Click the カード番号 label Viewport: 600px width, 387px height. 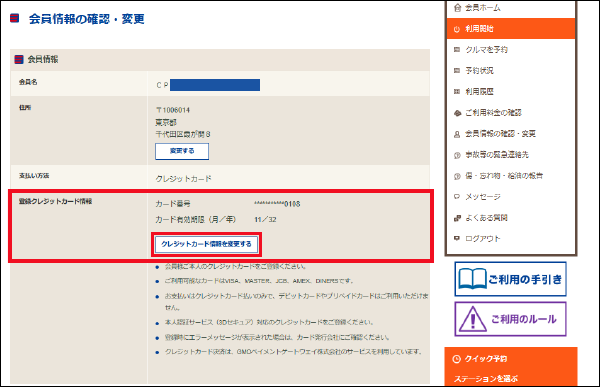tap(173, 204)
